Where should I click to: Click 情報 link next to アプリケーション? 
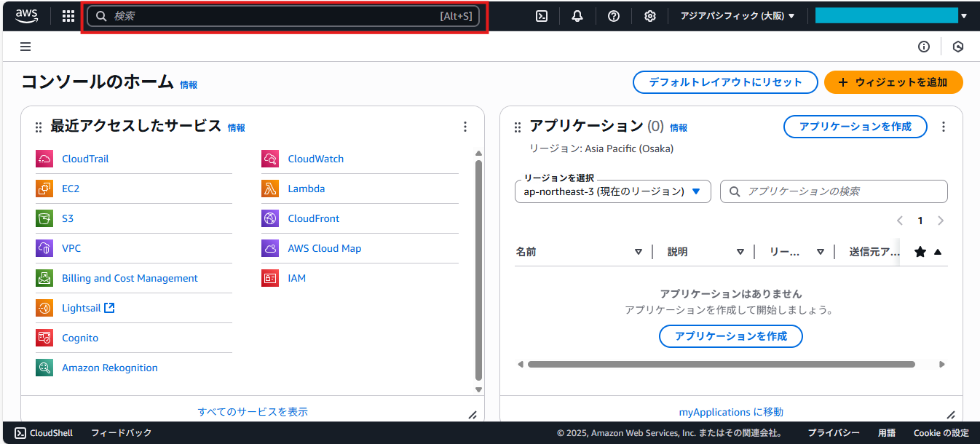679,128
